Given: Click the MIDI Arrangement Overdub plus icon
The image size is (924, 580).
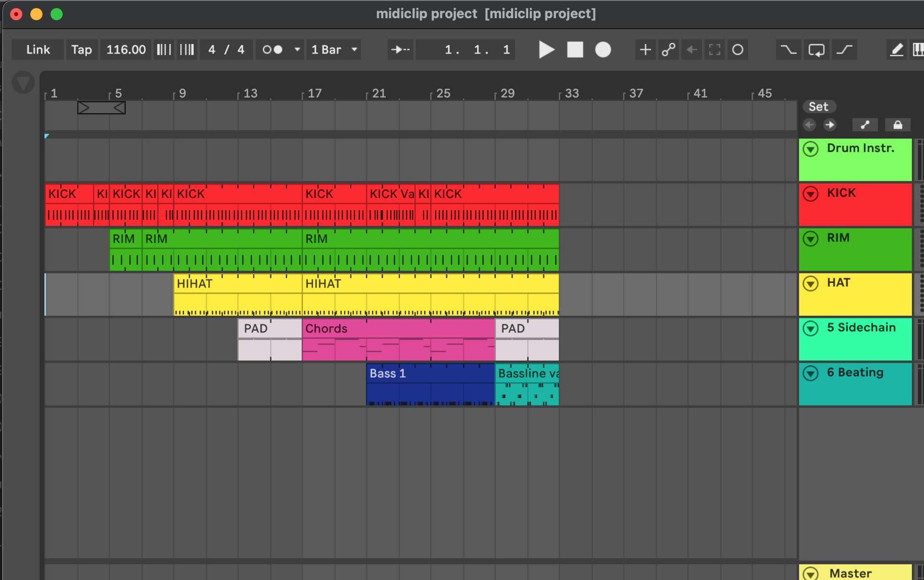Looking at the screenshot, I should click(645, 50).
